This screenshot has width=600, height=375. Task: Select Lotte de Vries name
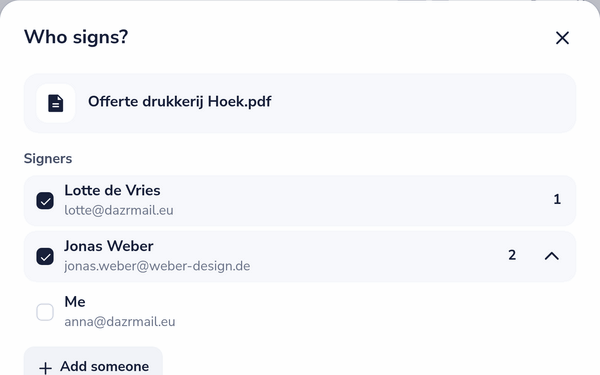pos(112,190)
